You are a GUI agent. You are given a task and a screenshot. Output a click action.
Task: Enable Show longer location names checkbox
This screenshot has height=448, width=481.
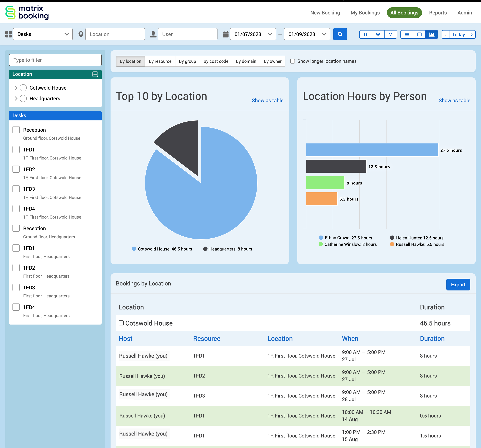(293, 61)
